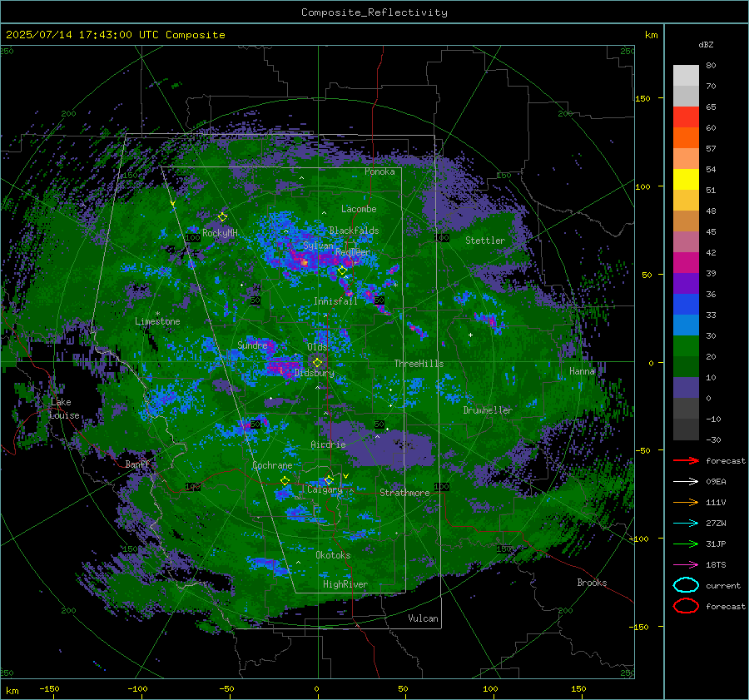
Task: Click the white 09EA arrow icon
Action: [686, 481]
